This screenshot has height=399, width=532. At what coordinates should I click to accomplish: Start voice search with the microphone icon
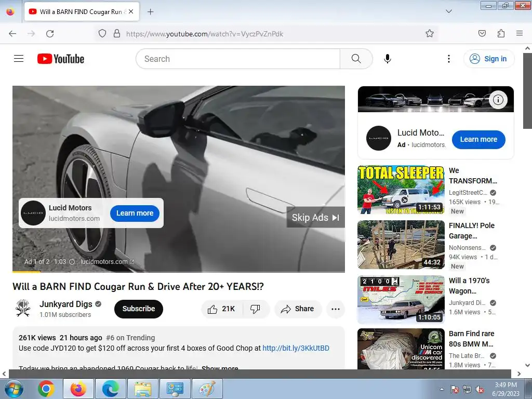pyautogui.click(x=388, y=59)
